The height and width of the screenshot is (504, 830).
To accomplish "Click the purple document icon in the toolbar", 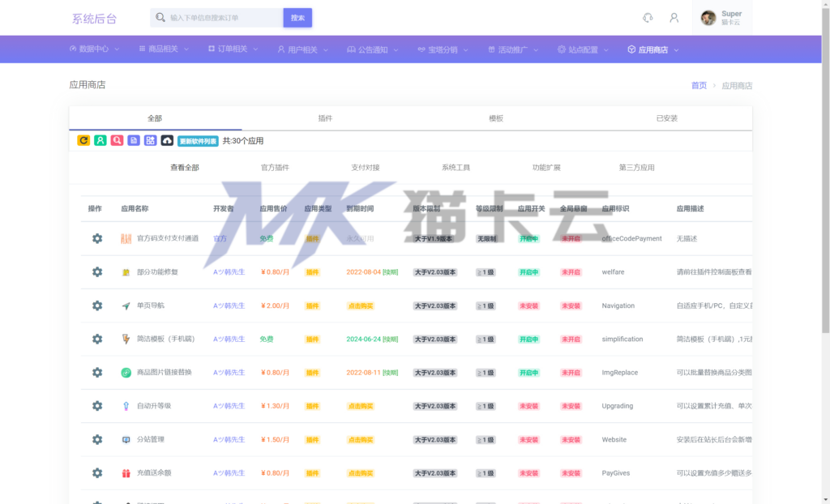I will click(x=134, y=140).
